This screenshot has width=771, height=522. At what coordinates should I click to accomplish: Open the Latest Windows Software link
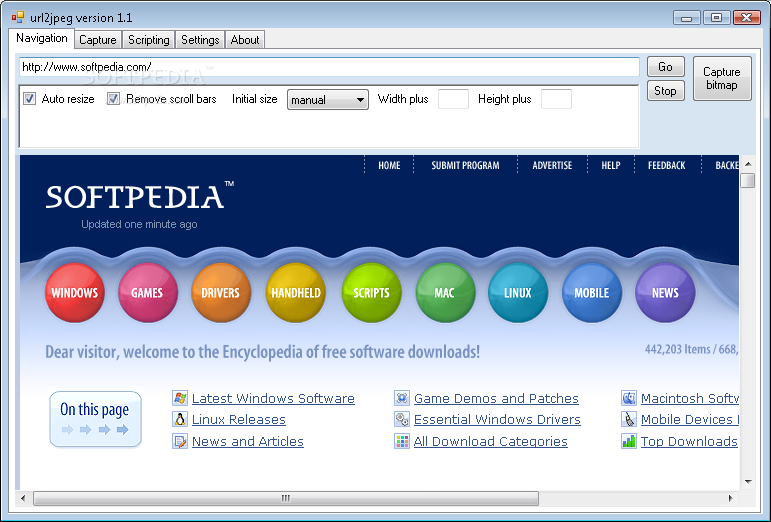coord(273,398)
